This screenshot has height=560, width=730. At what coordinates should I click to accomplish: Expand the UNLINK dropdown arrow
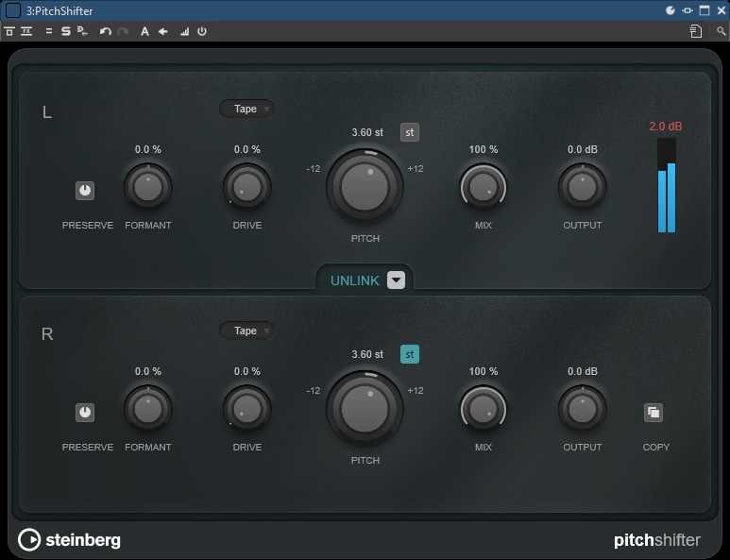click(397, 280)
